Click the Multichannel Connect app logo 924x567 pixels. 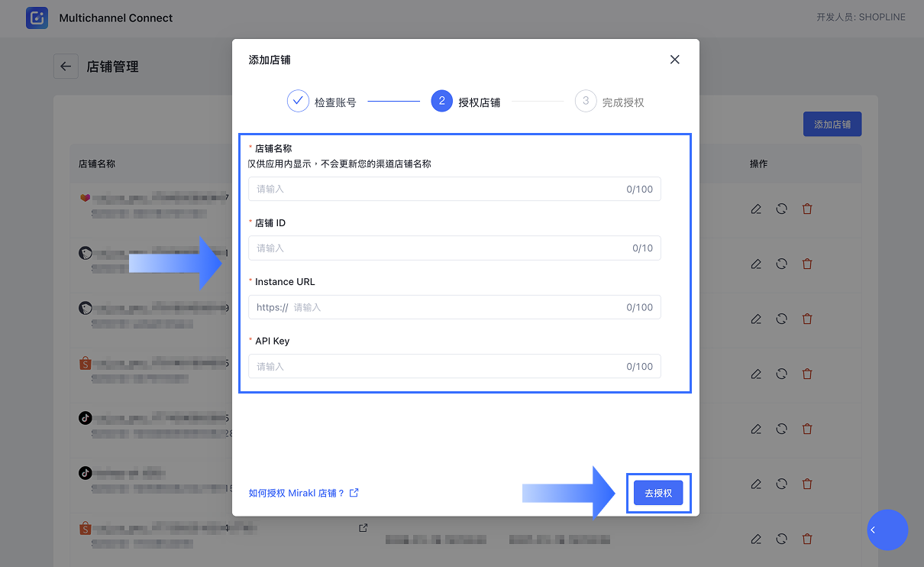coord(37,18)
